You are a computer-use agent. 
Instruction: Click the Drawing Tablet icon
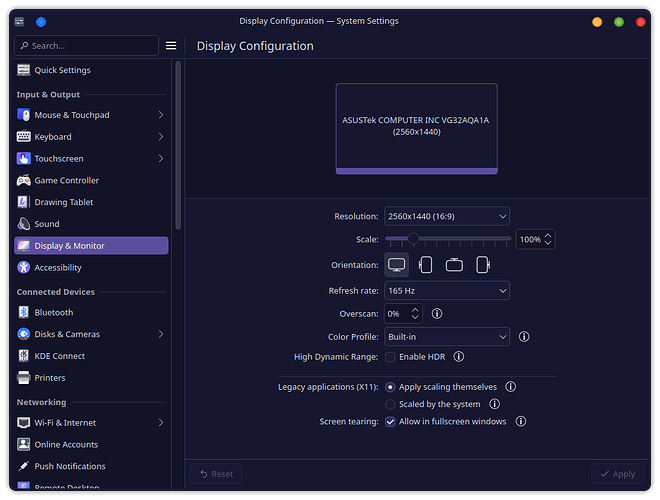pos(24,202)
